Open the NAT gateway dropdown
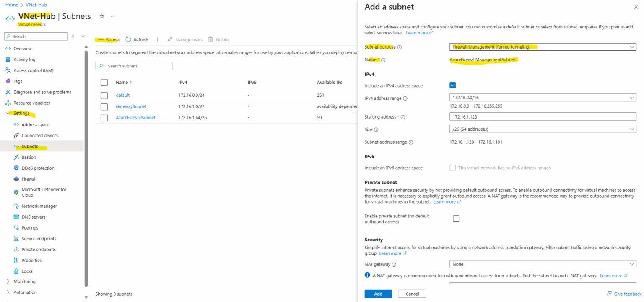Image resolution: width=644 pixels, height=302 pixels. click(543, 264)
